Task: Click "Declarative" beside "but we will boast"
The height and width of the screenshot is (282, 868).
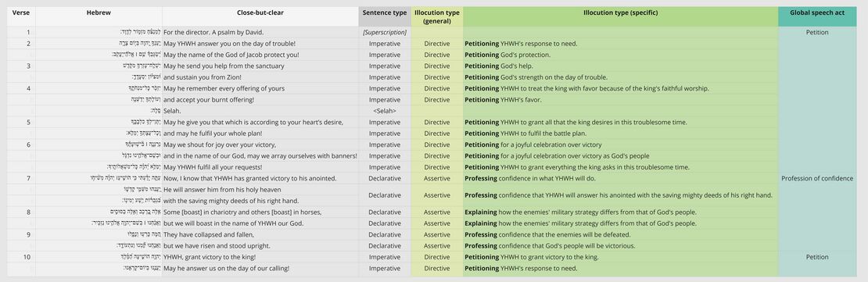Action: coord(384,223)
